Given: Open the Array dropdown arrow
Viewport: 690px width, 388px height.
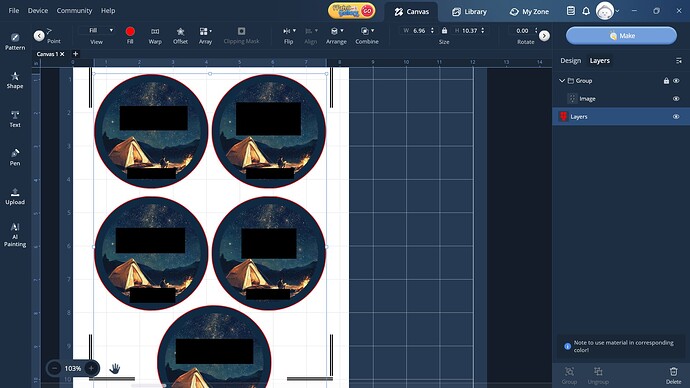Looking at the screenshot, I should [211, 31].
